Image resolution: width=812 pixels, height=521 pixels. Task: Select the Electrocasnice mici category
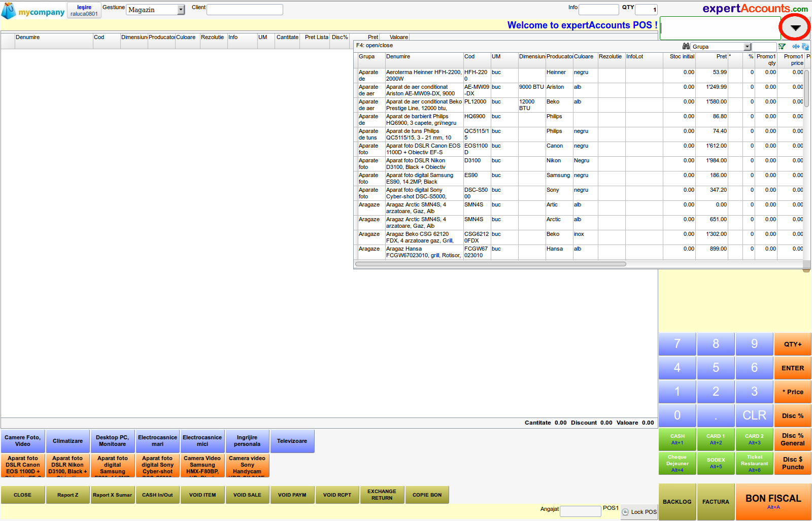tap(202, 441)
